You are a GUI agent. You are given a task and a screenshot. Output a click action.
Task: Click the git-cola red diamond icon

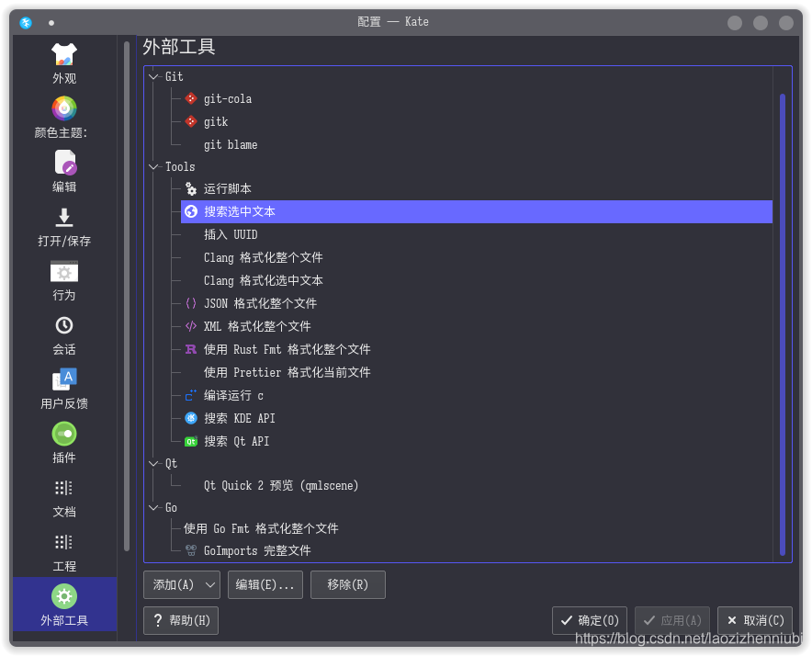pos(191,98)
